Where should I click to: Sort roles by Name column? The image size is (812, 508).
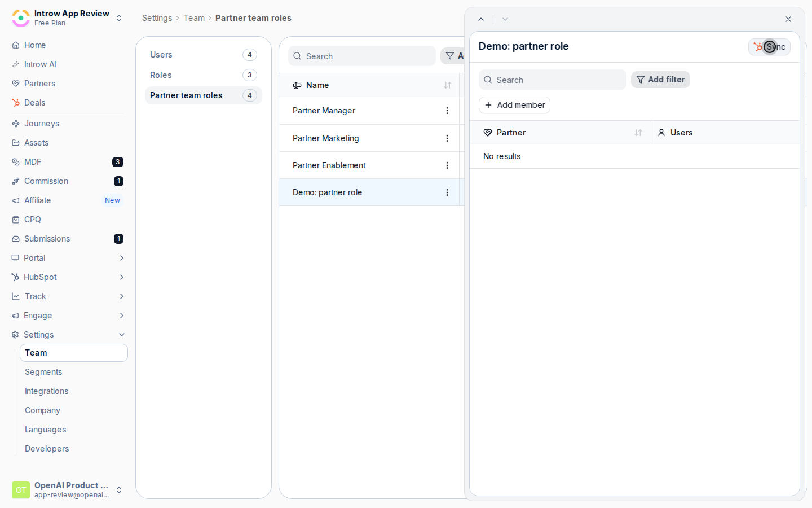coord(448,85)
